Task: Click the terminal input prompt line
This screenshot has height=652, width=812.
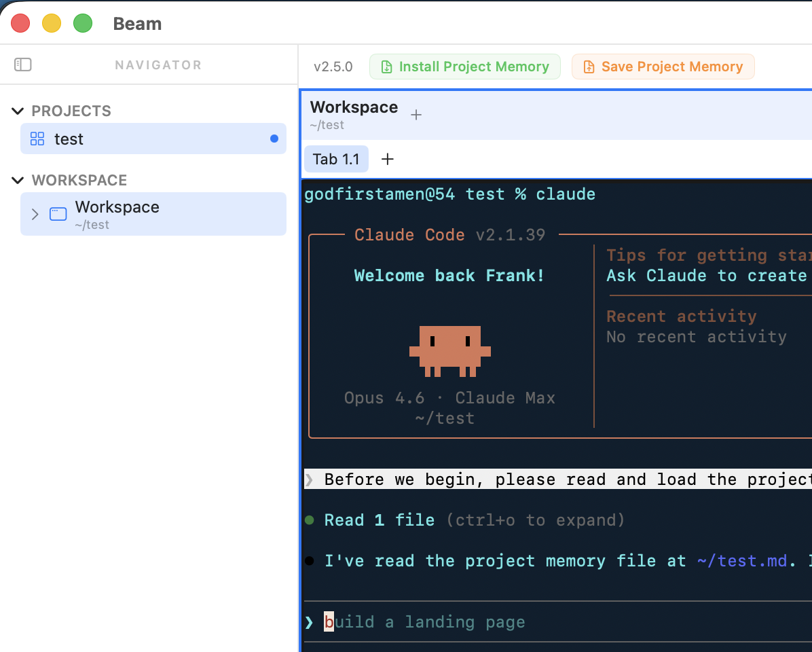Action: point(421,621)
